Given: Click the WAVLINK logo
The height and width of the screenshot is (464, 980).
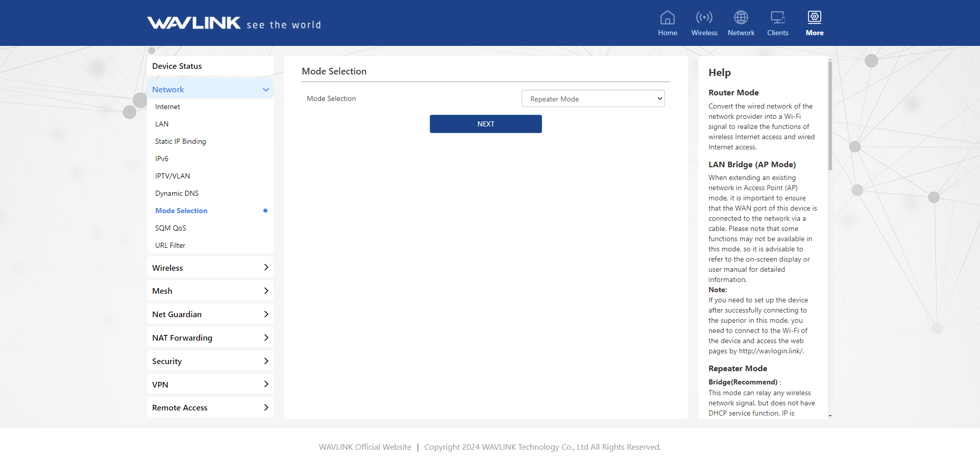Looking at the screenshot, I should click(x=194, y=23).
